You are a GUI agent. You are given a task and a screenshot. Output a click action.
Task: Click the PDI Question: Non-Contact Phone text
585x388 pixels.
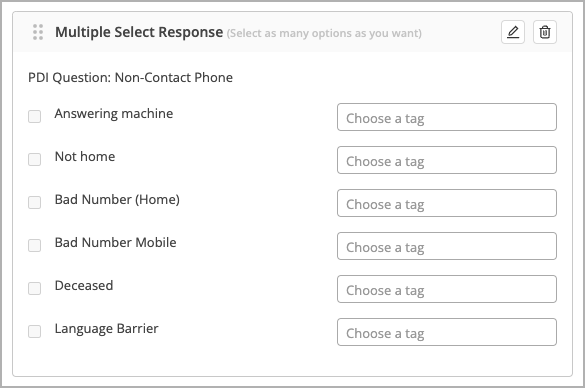pos(131,78)
